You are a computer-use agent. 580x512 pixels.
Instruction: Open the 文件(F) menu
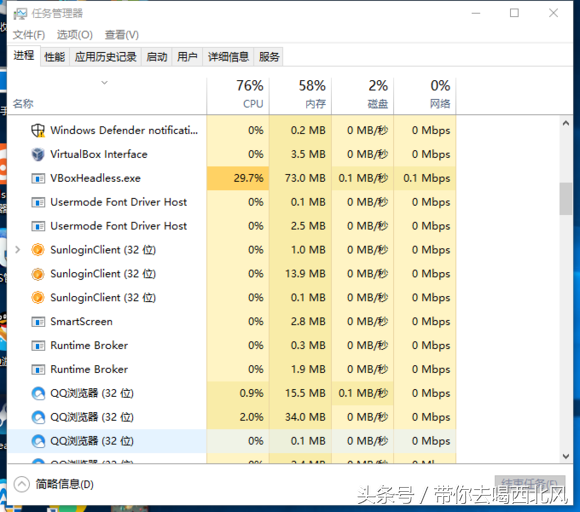(x=29, y=35)
